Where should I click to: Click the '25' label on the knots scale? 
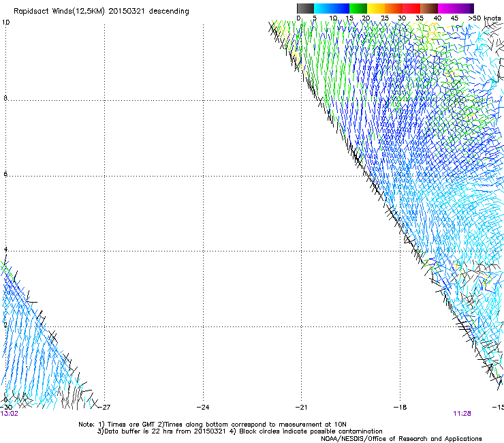click(385, 18)
